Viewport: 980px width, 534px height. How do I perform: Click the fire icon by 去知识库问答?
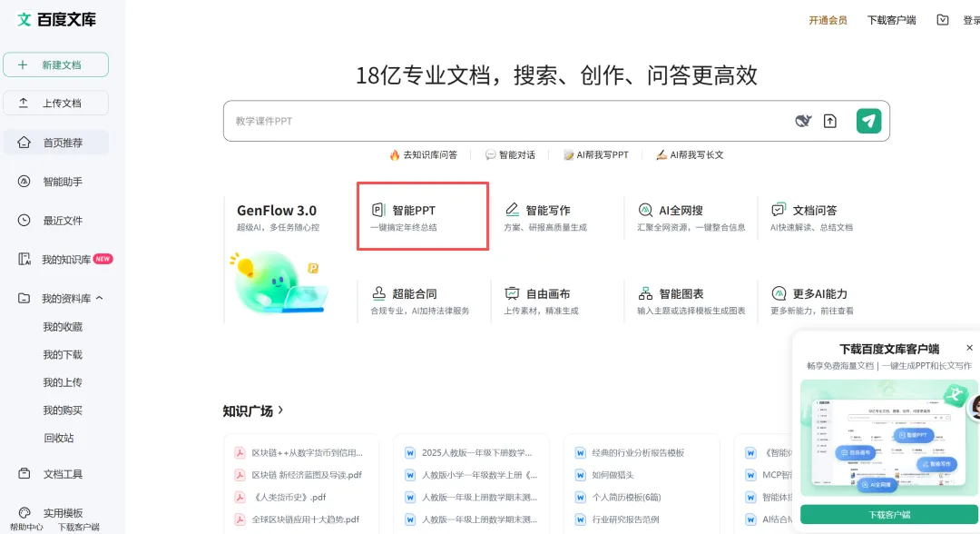[x=395, y=154]
